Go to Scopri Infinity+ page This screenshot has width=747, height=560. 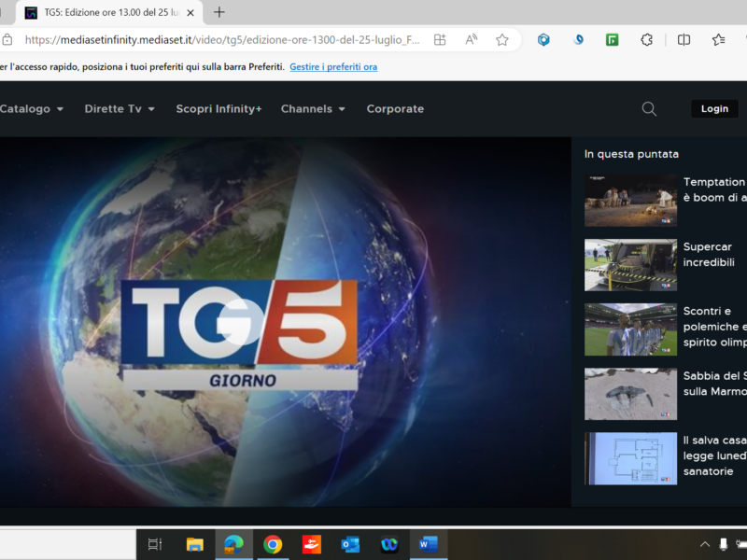pos(218,109)
